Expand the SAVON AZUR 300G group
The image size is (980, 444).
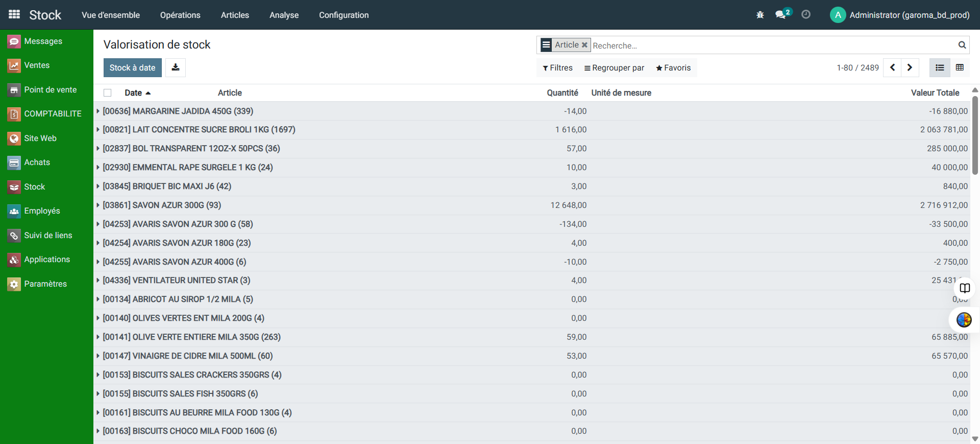tap(162, 205)
